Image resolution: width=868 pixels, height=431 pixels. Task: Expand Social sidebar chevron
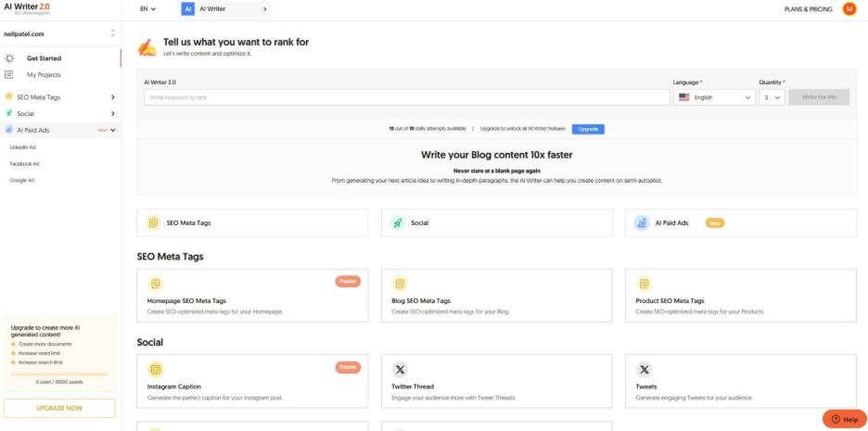pos(113,113)
